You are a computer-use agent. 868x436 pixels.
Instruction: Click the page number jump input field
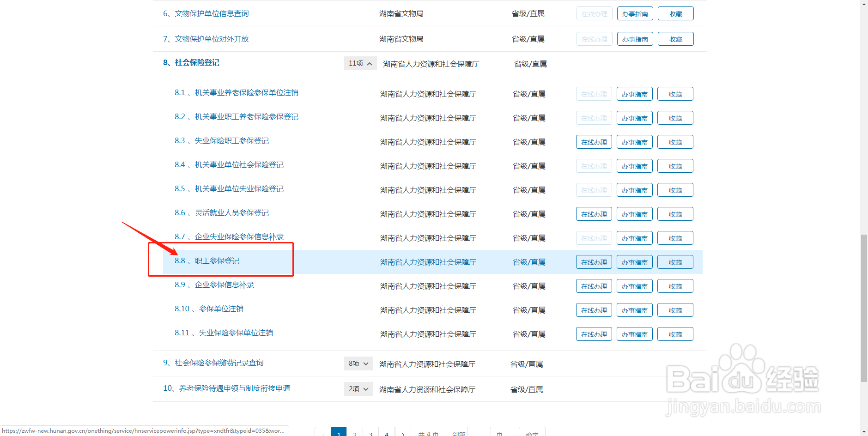point(479,432)
